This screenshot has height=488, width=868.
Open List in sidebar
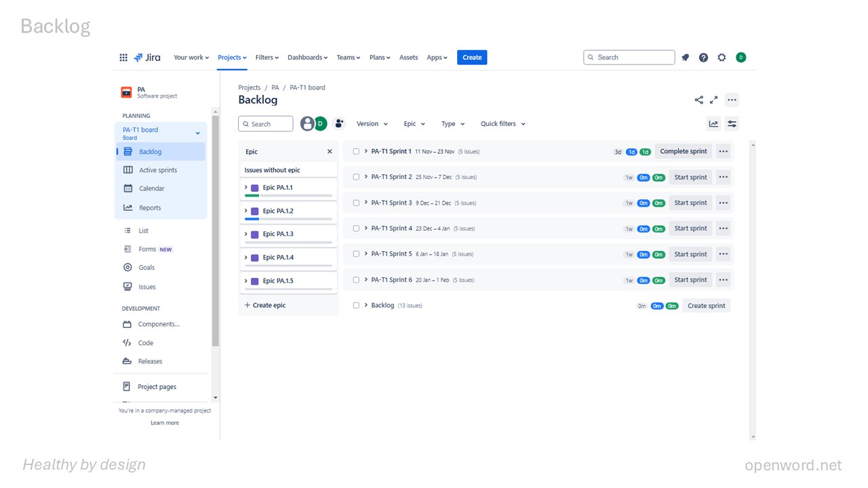pos(161,230)
